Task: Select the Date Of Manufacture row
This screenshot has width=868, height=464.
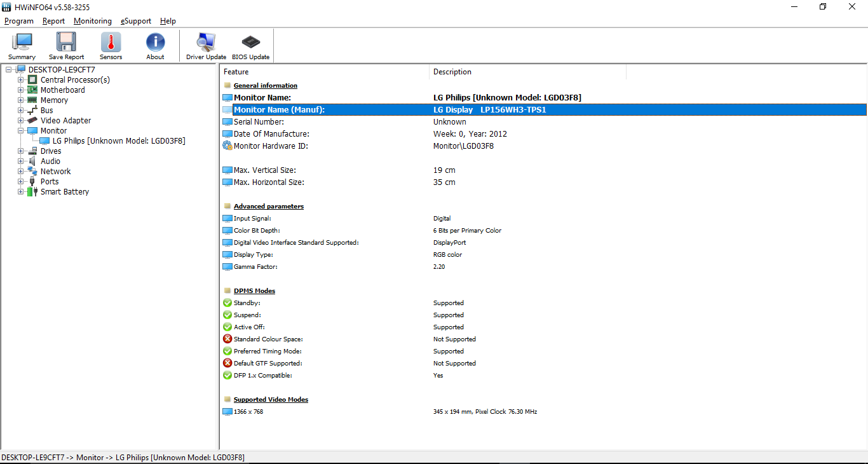Action: point(544,133)
